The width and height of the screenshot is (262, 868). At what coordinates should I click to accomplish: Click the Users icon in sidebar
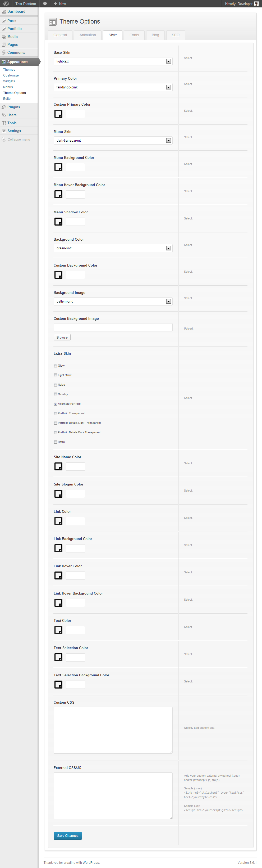pyautogui.click(x=4, y=115)
